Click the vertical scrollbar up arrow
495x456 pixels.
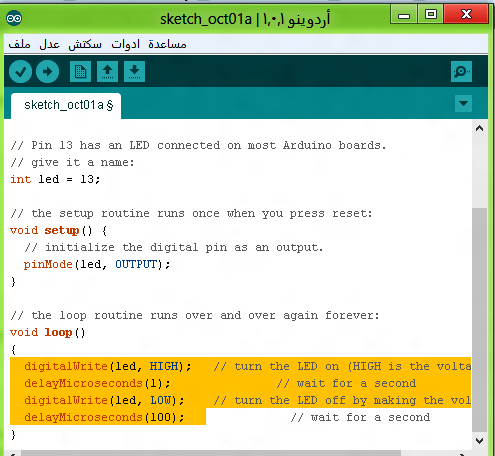[480, 128]
